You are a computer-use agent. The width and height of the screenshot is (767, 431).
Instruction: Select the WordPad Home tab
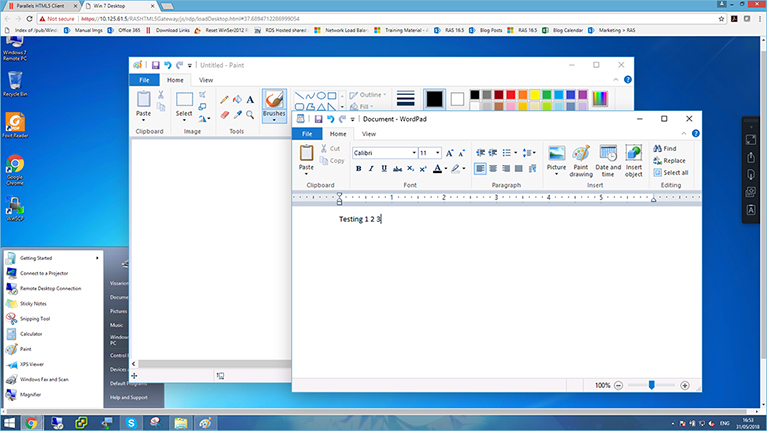(338, 134)
